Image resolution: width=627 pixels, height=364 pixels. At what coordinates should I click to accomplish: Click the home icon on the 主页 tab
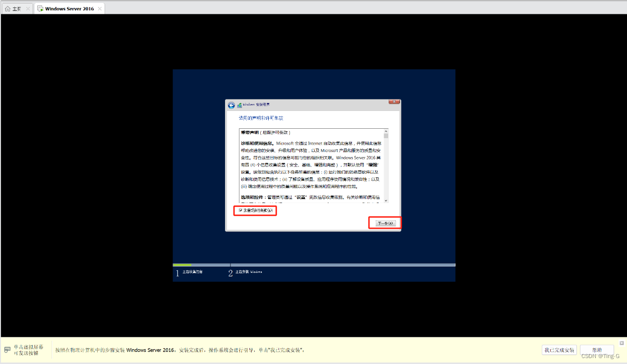click(7, 9)
